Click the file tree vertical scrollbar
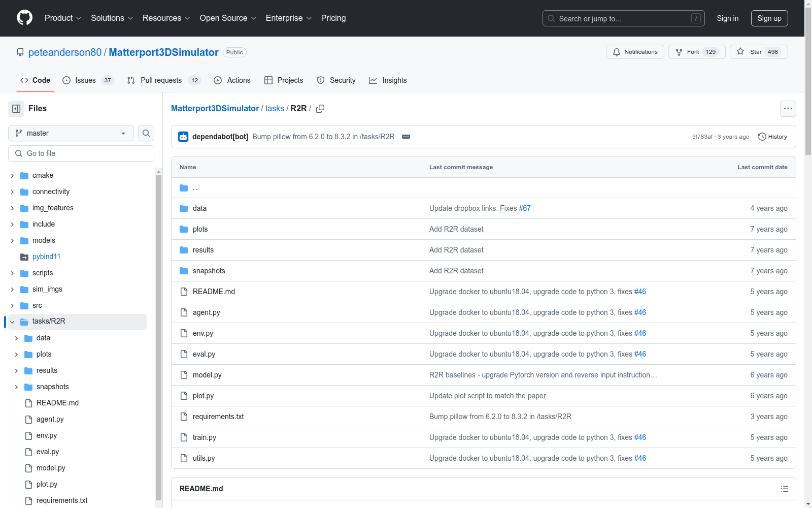The height and width of the screenshot is (508, 812). coord(158,338)
